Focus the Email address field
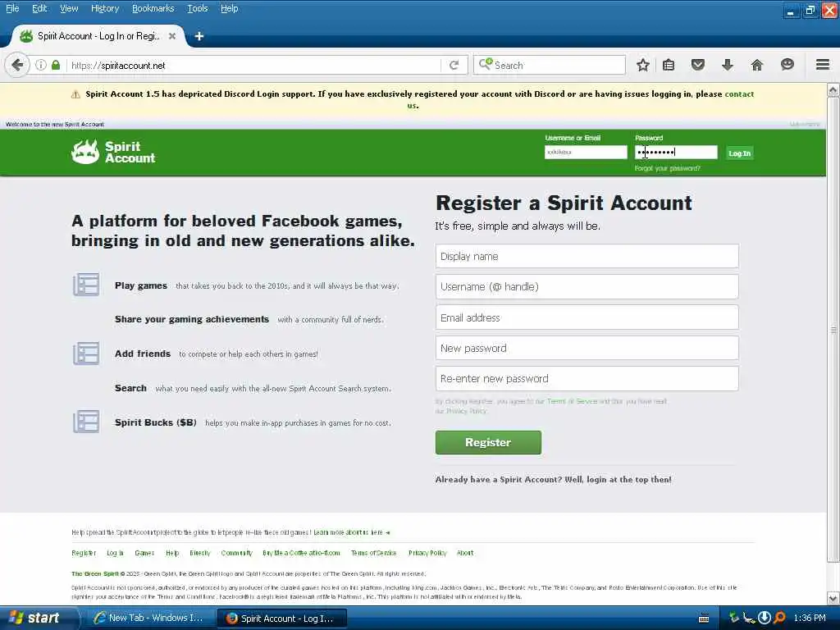 click(587, 317)
